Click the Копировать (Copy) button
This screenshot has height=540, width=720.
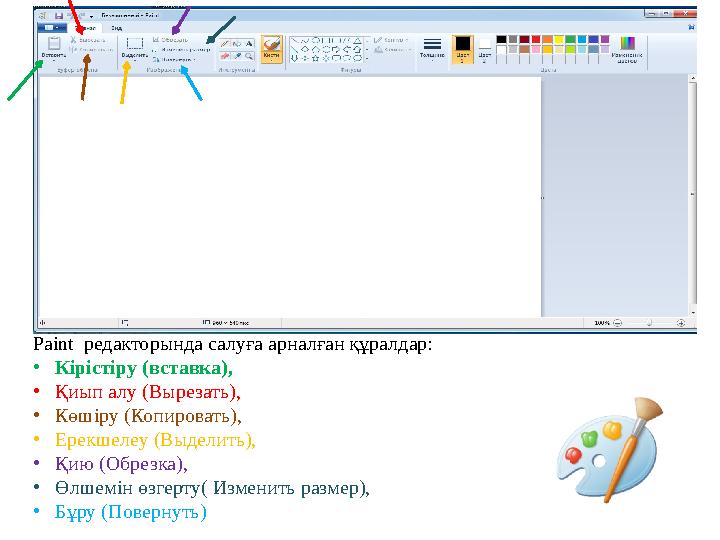pyautogui.click(x=91, y=49)
